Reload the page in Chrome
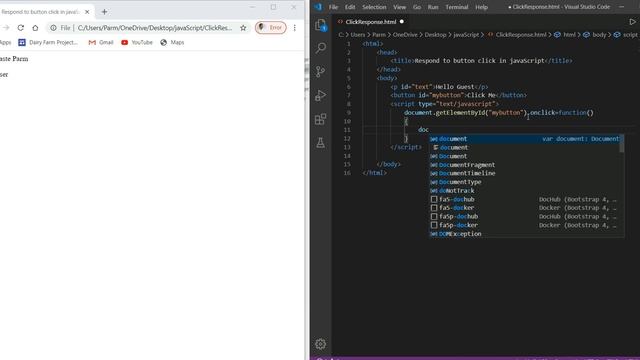The image size is (640, 360). pos(20,28)
